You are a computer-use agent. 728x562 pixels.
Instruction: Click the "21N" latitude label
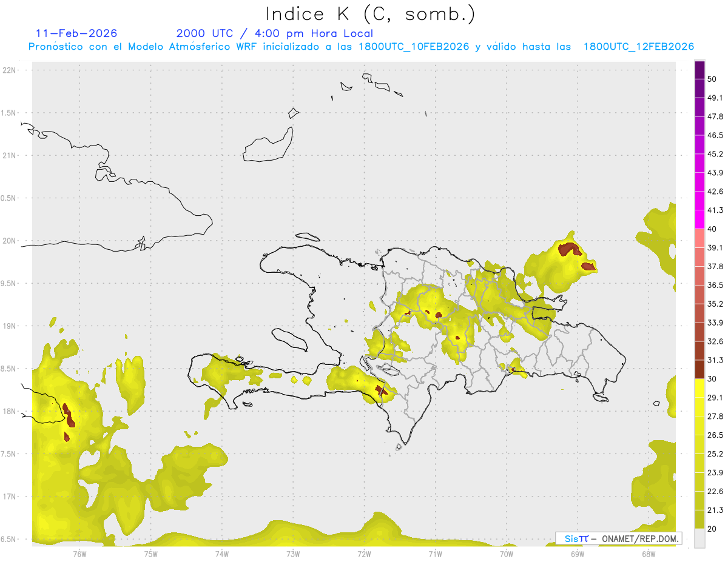[10, 155]
